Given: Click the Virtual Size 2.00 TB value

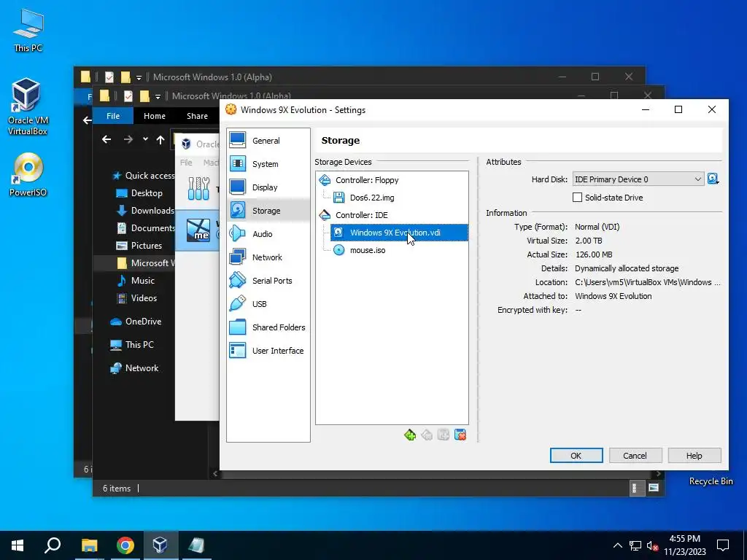Looking at the screenshot, I should (589, 241).
